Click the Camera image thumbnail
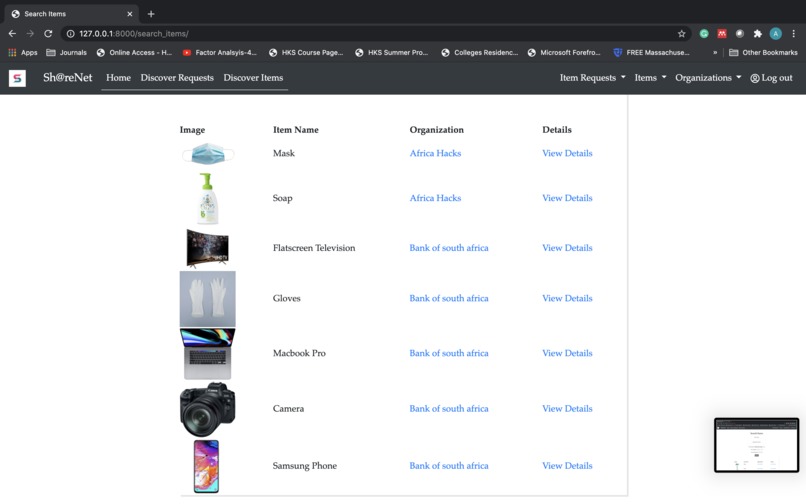Screen dimensions: 806x504 point(208,409)
